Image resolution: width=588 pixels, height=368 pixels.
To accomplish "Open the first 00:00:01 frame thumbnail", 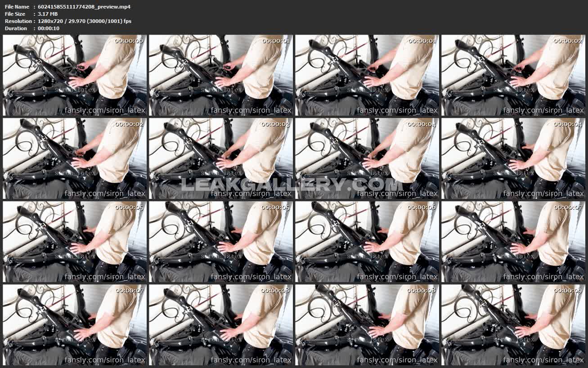I will (x=220, y=76).
